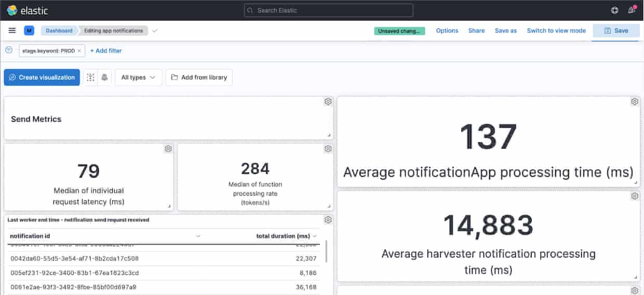The width and height of the screenshot is (644, 295).
Task: Open the Options menu
Action: click(x=447, y=31)
